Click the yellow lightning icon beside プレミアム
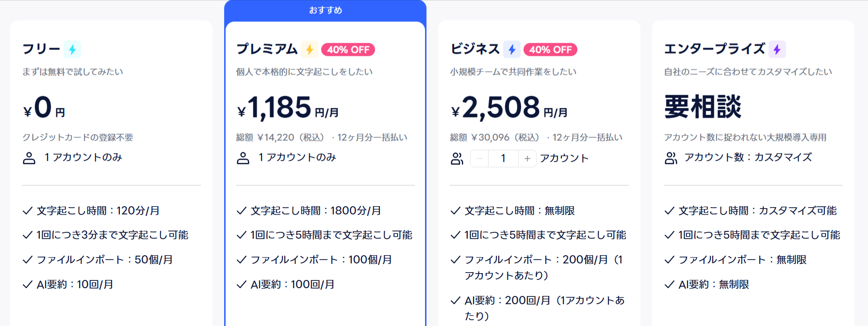This screenshot has width=868, height=326. coord(310,49)
